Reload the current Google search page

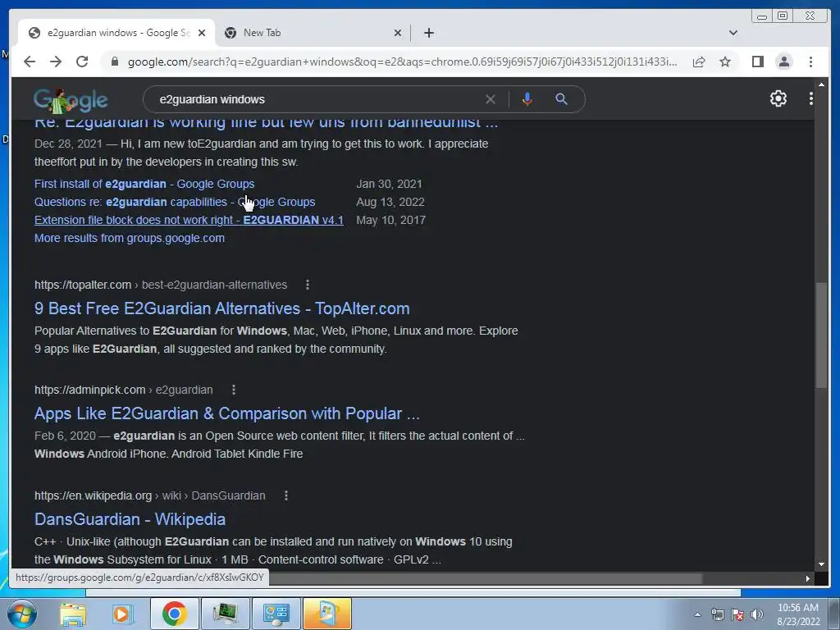82,62
